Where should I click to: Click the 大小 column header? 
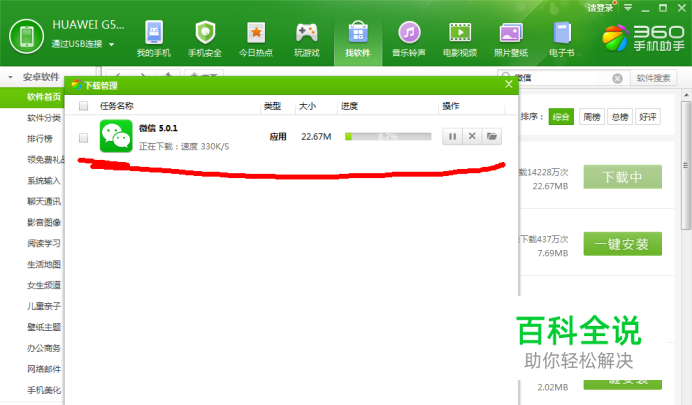[x=307, y=106]
